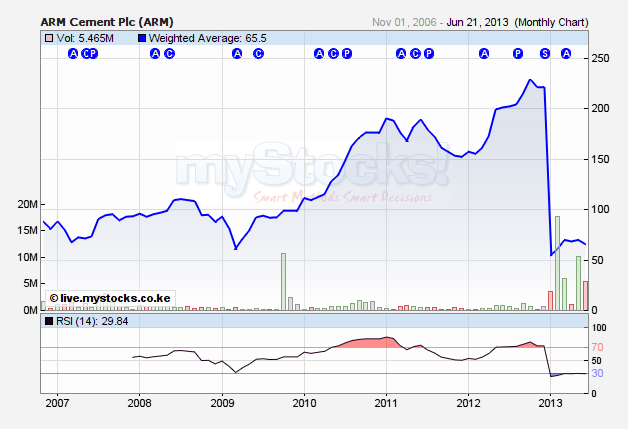Click the 200 price axis label
The image size is (628, 429).
tap(600, 109)
